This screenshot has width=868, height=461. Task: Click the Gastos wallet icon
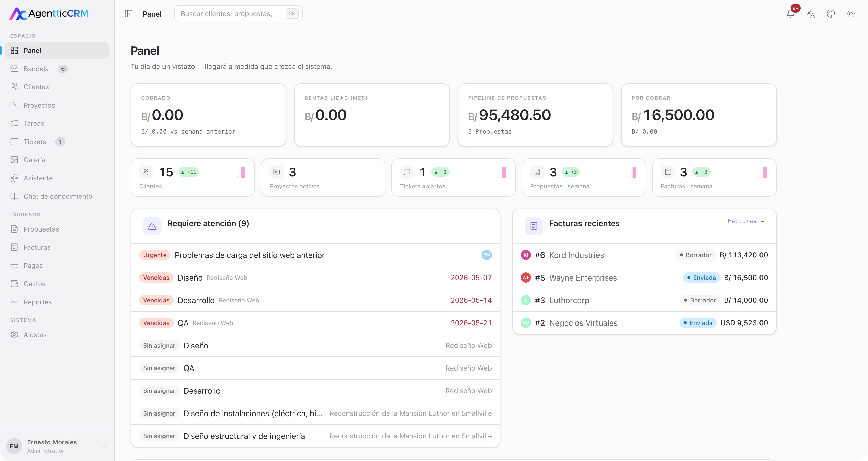tap(14, 284)
